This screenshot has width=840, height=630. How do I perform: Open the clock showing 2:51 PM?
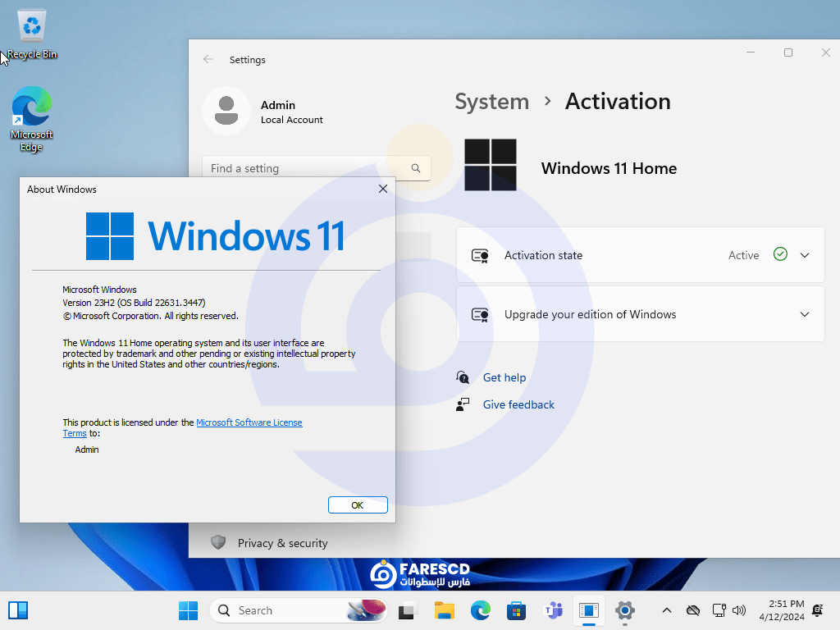pos(782,610)
